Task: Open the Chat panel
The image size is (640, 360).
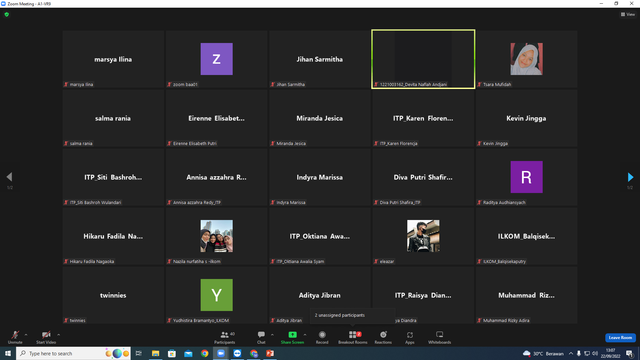Action: 261,337
